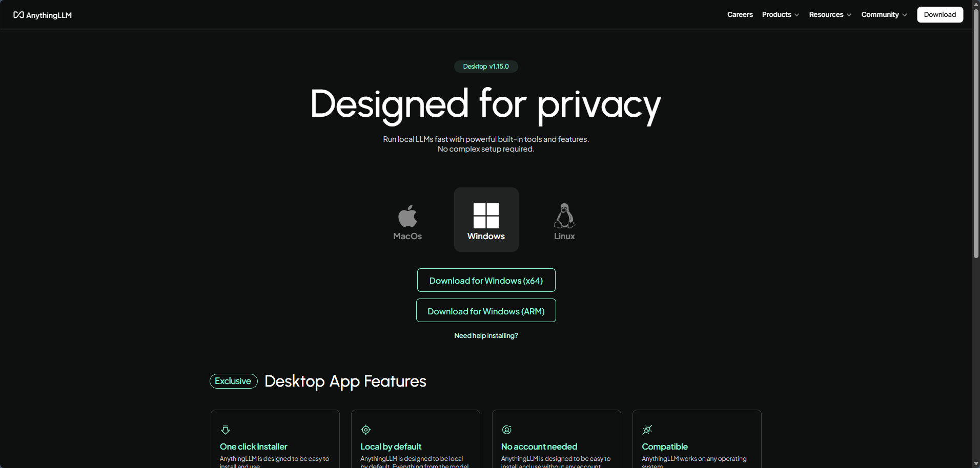
Task: Click the Local by default card title
Action: click(x=391, y=446)
